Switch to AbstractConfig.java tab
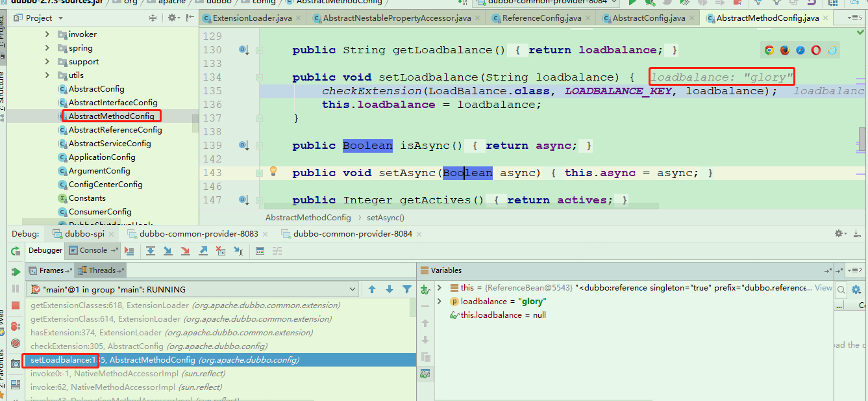 (x=649, y=18)
